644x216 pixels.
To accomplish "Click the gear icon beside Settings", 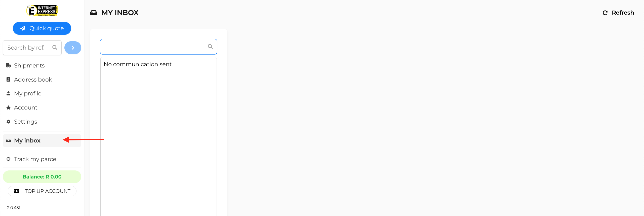I will pos(8,122).
